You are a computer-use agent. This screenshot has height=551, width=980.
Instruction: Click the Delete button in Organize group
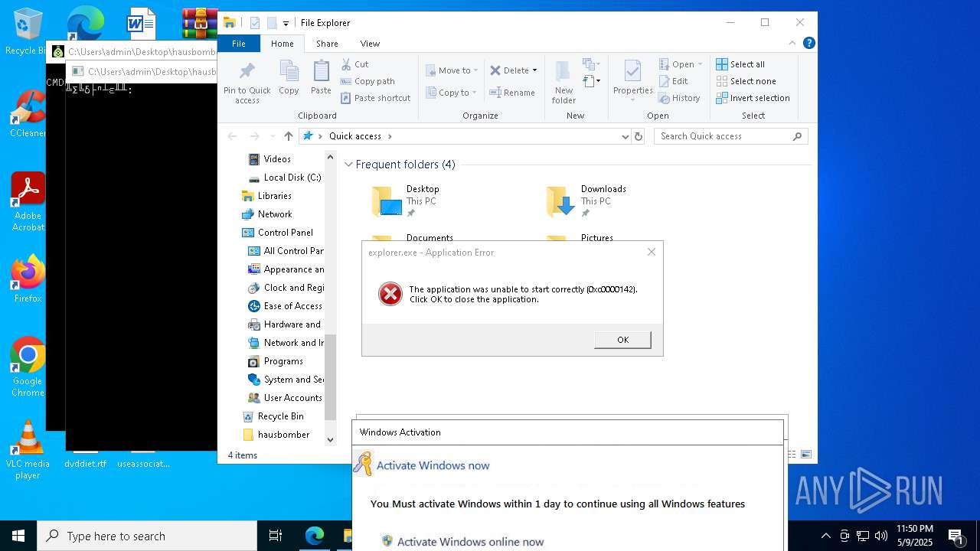pyautogui.click(x=509, y=70)
